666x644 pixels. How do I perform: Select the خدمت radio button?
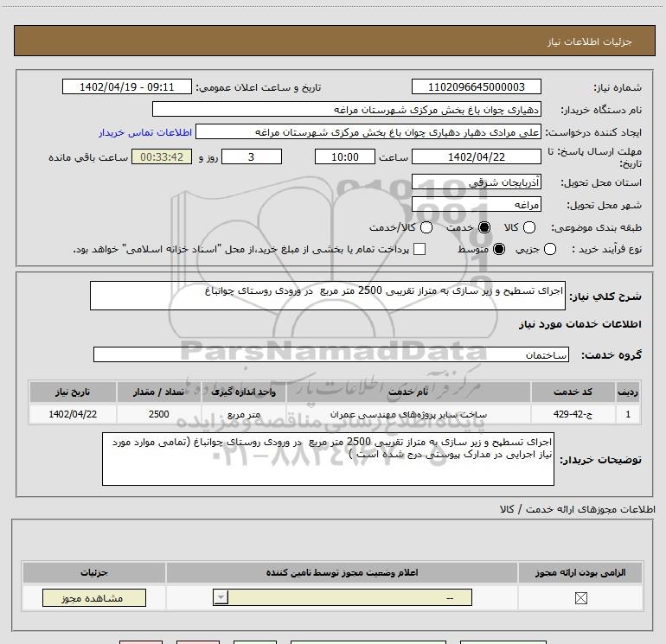[483, 227]
